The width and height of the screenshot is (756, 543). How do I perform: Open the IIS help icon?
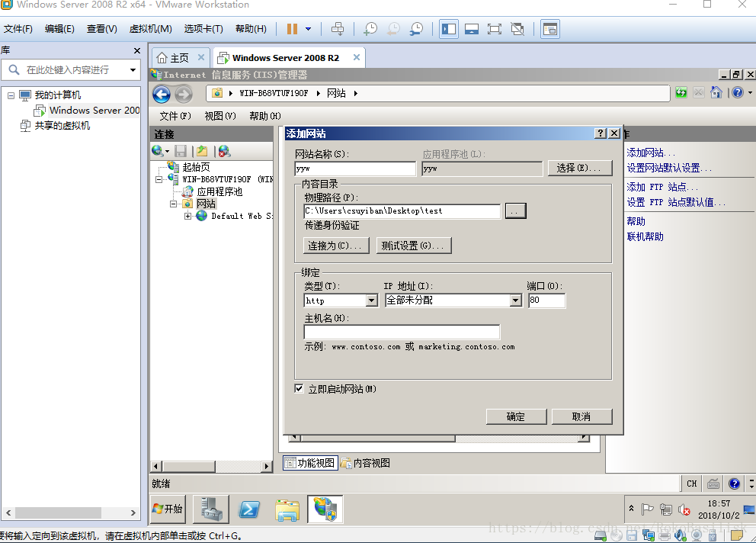(x=738, y=92)
